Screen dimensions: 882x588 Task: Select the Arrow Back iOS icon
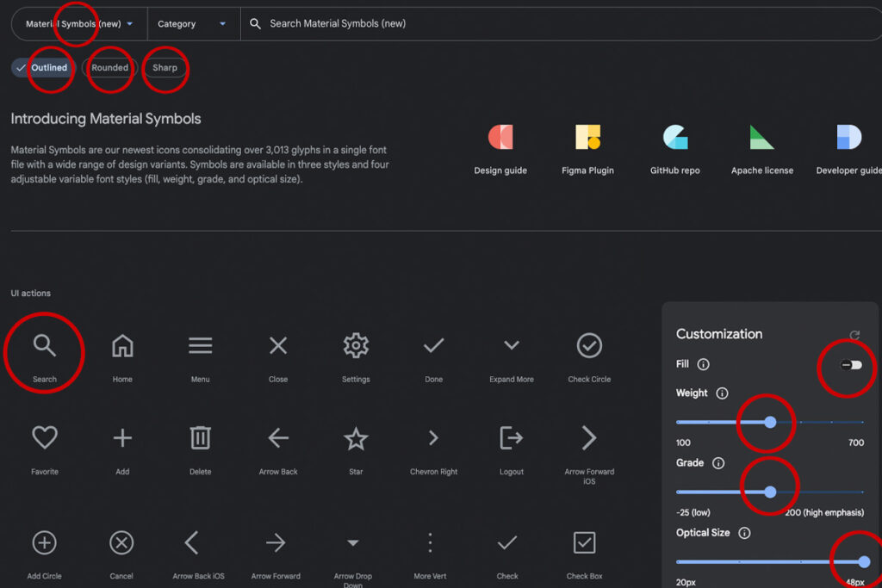pyautogui.click(x=191, y=542)
